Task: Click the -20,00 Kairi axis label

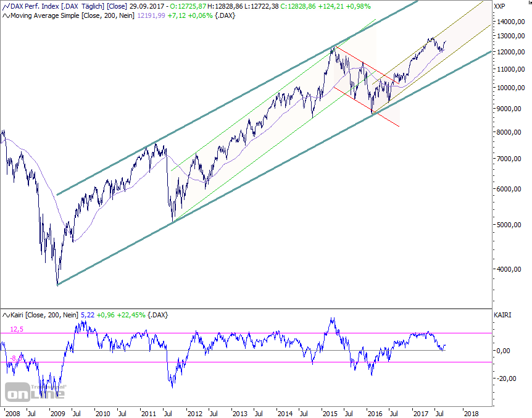Action: [x=506, y=378]
